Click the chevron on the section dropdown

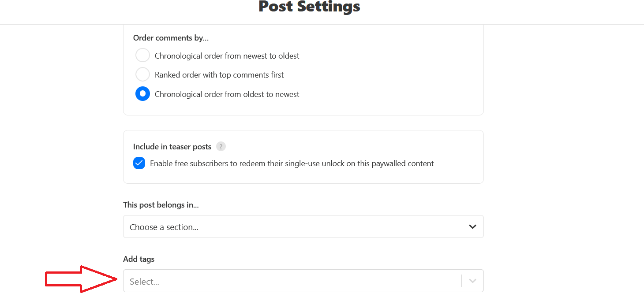(472, 226)
